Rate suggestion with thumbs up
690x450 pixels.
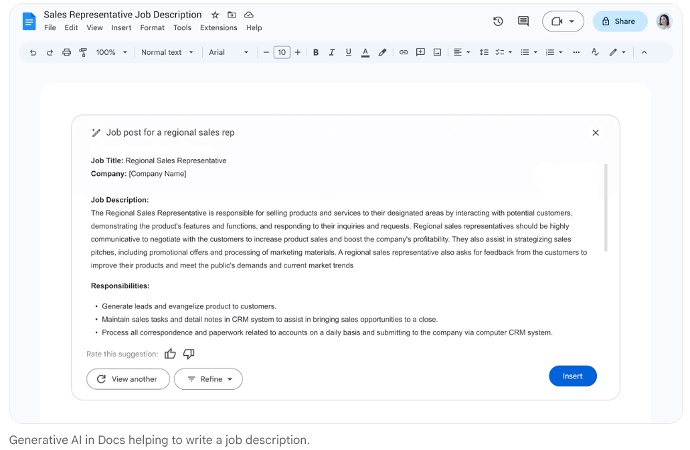click(x=170, y=353)
